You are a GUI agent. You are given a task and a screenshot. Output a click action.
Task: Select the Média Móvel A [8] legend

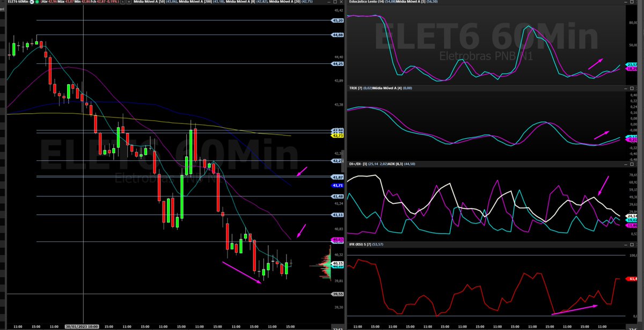point(240,2)
